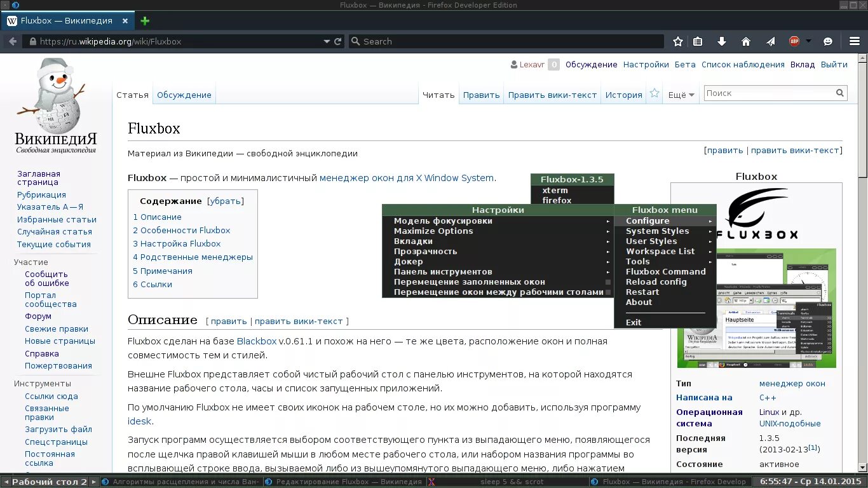
Task: Open a new tab with green plus
Action: point(145,20)
